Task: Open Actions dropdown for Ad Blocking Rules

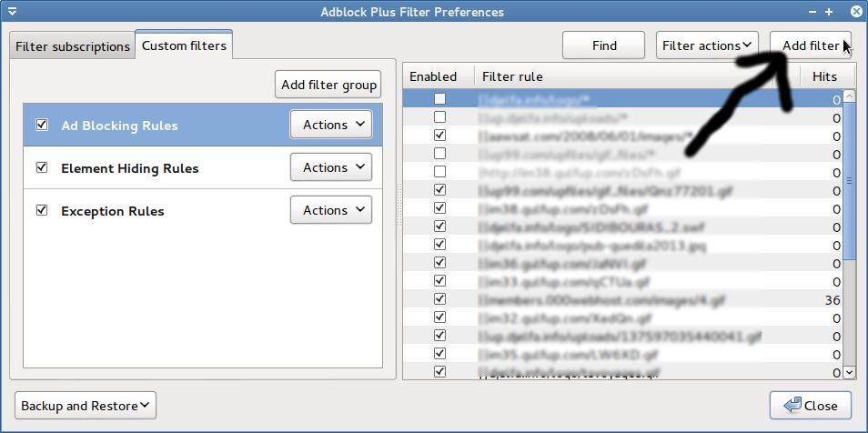Action: tap(331, 125)
